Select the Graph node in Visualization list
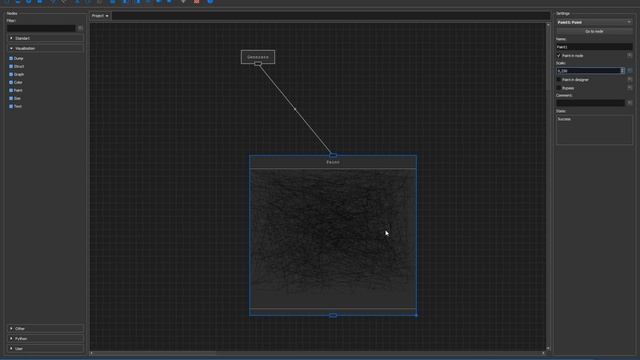The height and width of the screenshot is (360, 640). (x=17, y=74)
